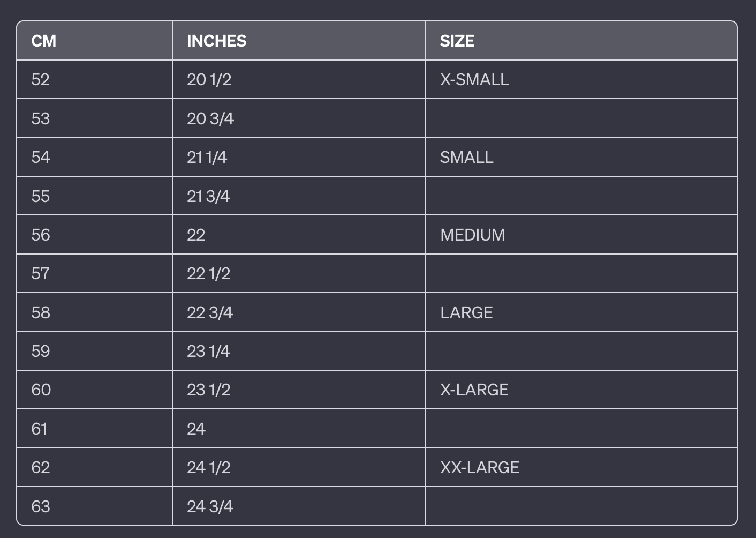
Task: Click the 63 cm cell
Action: click(x=41, y=506)
